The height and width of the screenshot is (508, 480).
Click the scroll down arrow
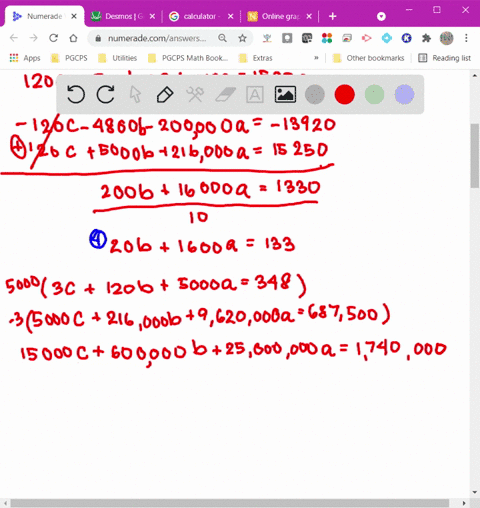coord(475,492)
